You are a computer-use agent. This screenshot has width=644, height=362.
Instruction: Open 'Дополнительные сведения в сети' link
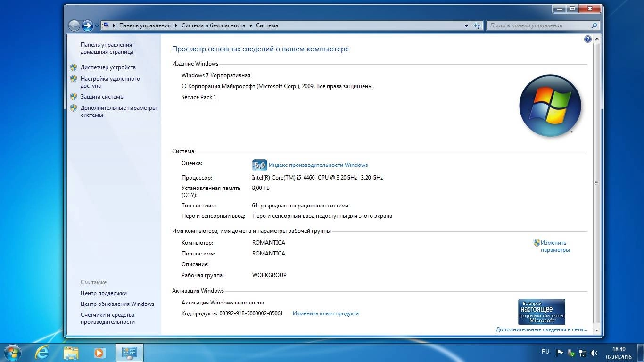pos(542,329)
